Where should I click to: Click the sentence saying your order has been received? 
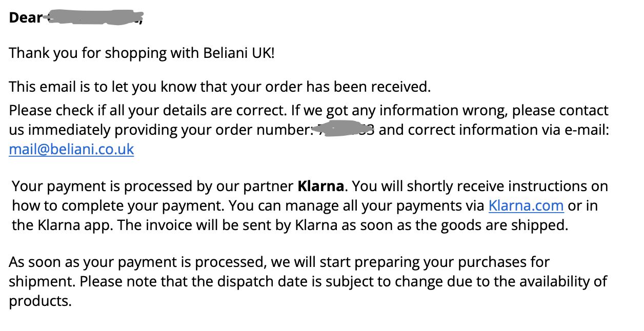point(219,87)
